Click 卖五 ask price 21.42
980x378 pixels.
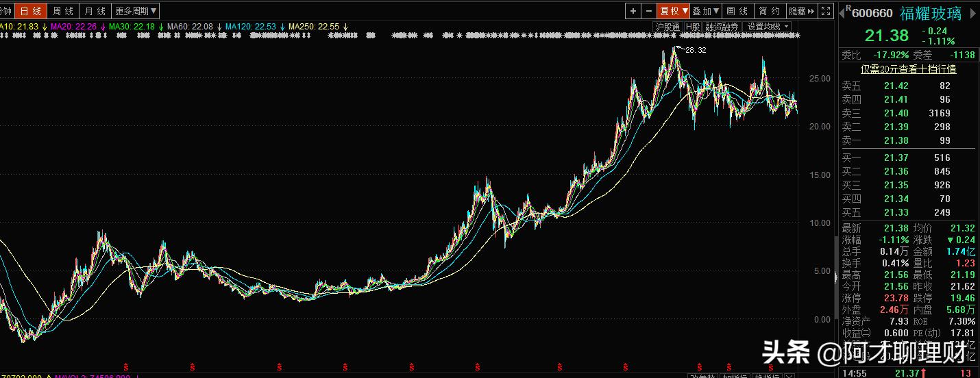[x=896, y=86]
